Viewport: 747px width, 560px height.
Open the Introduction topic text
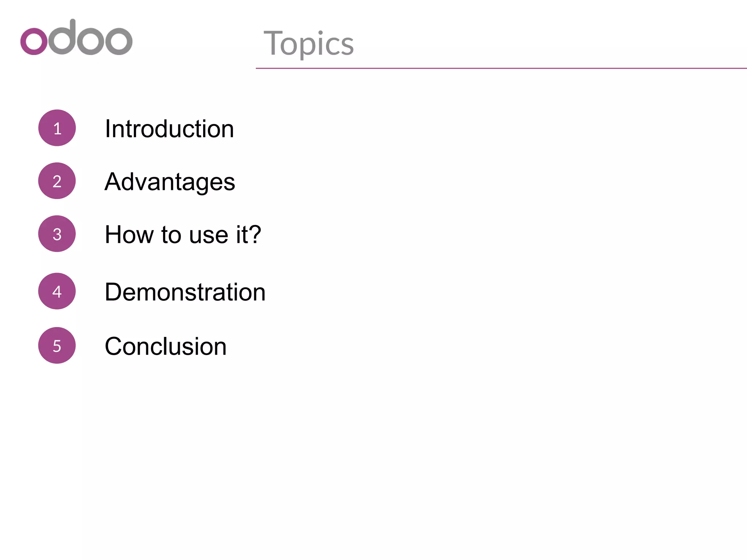(169, 129)
